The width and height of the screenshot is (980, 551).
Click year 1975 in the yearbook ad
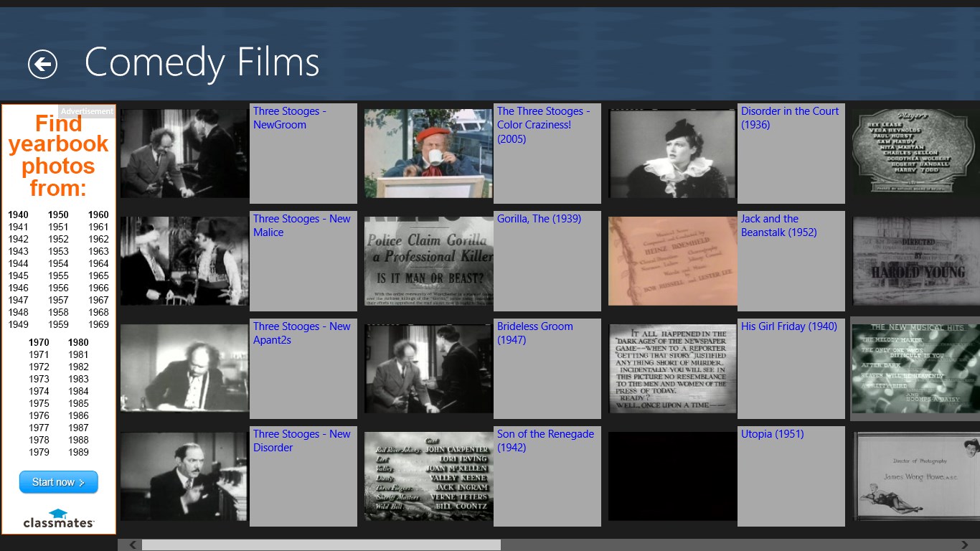click(x=39, y=403)
